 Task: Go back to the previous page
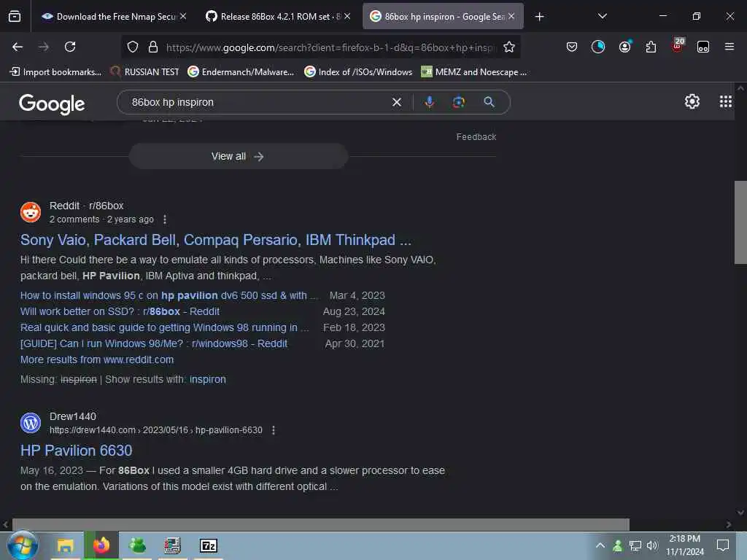(18, 47)
